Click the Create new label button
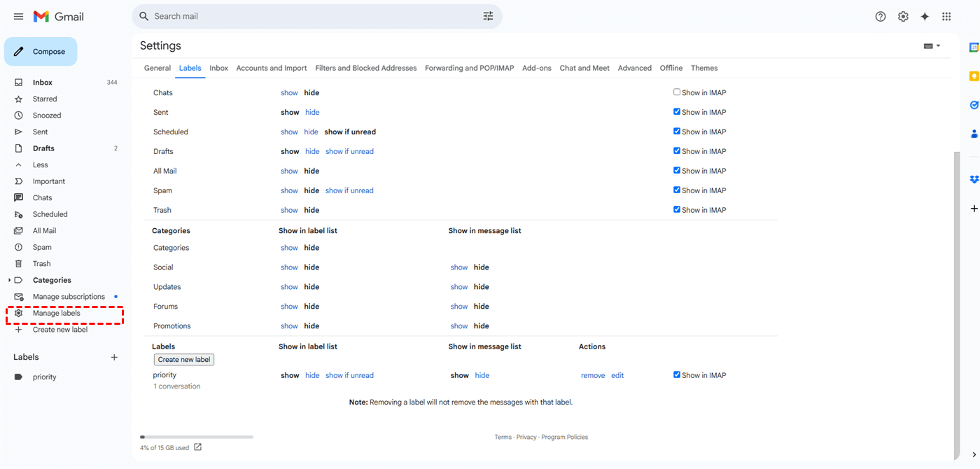Image resolution: width=980 pixels, height=469 pixels. pos(183,360)
